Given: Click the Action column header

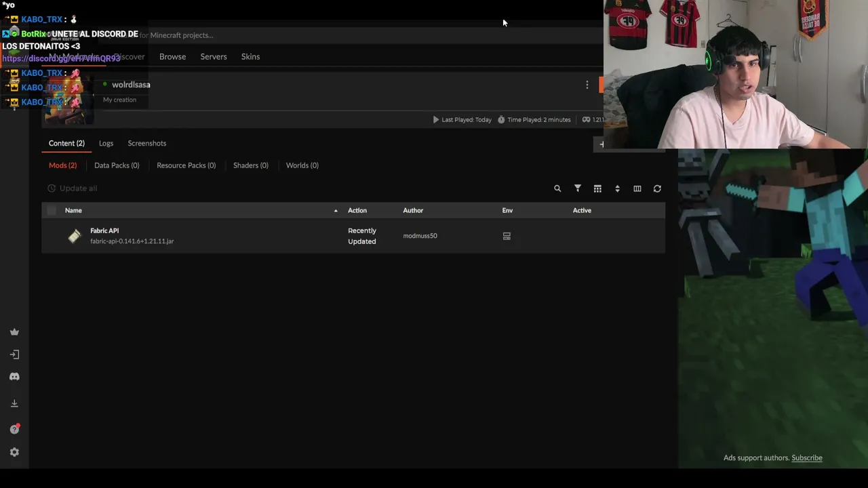Looking at the screenshot, I should [357, 211].
